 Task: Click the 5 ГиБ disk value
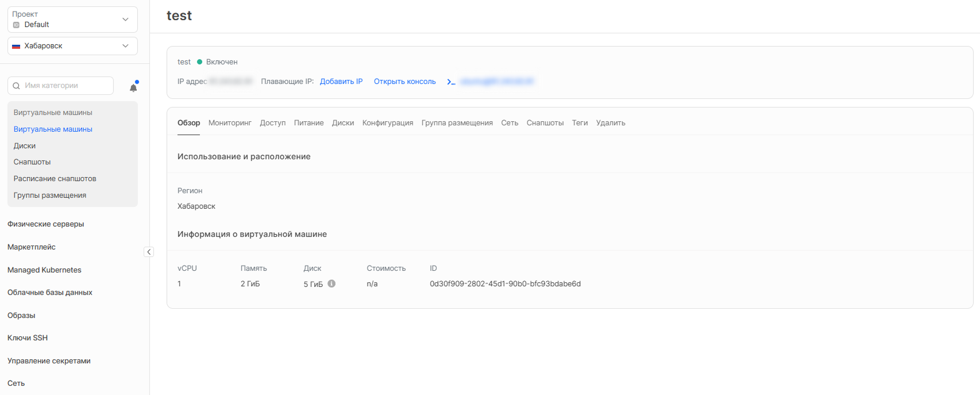(313, 284)
